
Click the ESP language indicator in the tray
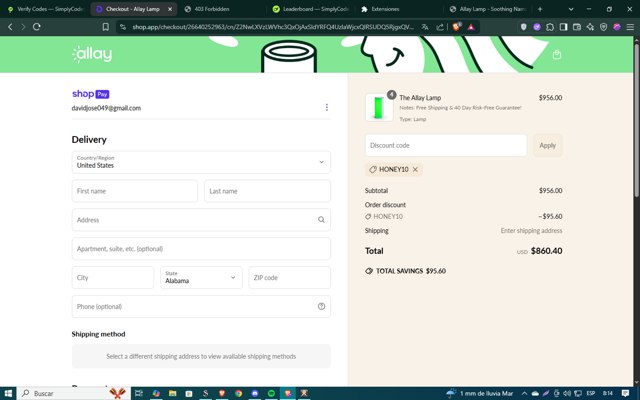pyautogui.click(x=591, y=393)
